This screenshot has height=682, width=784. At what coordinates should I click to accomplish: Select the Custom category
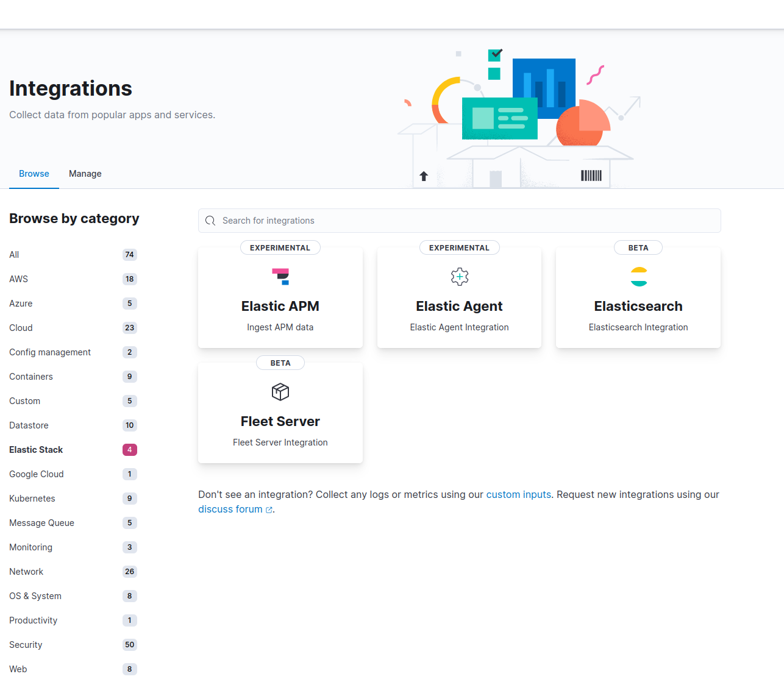pos(73,401)
